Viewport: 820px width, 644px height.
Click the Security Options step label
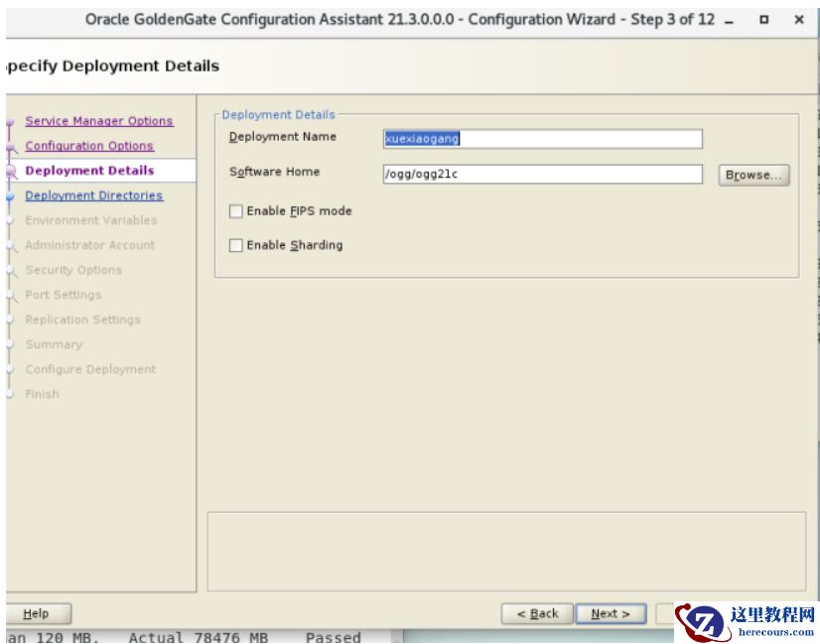73,270
